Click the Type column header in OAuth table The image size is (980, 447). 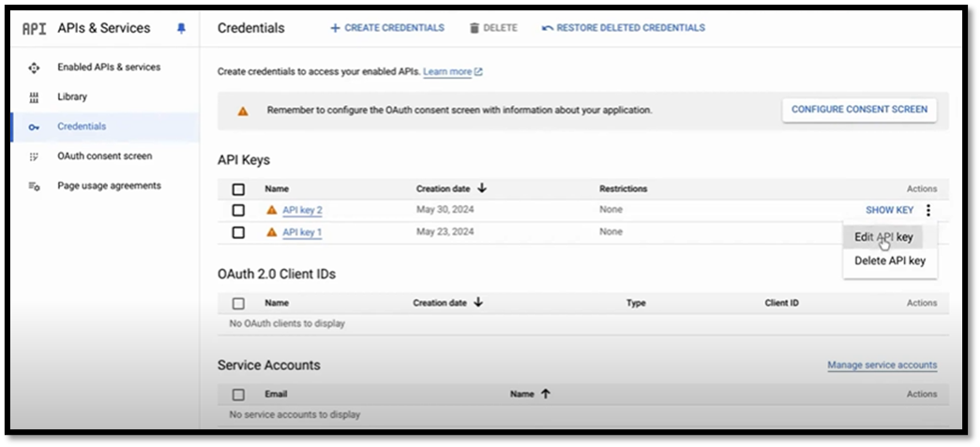point(636,303)
